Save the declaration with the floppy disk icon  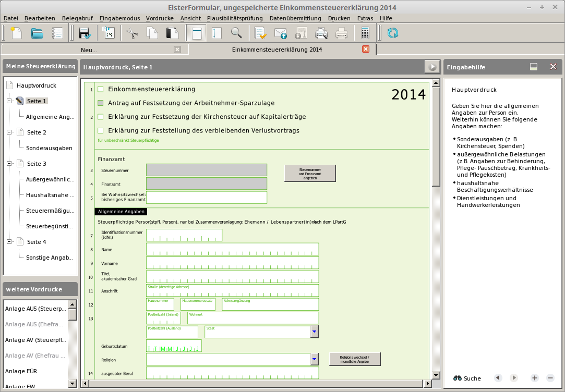point(85,33)
